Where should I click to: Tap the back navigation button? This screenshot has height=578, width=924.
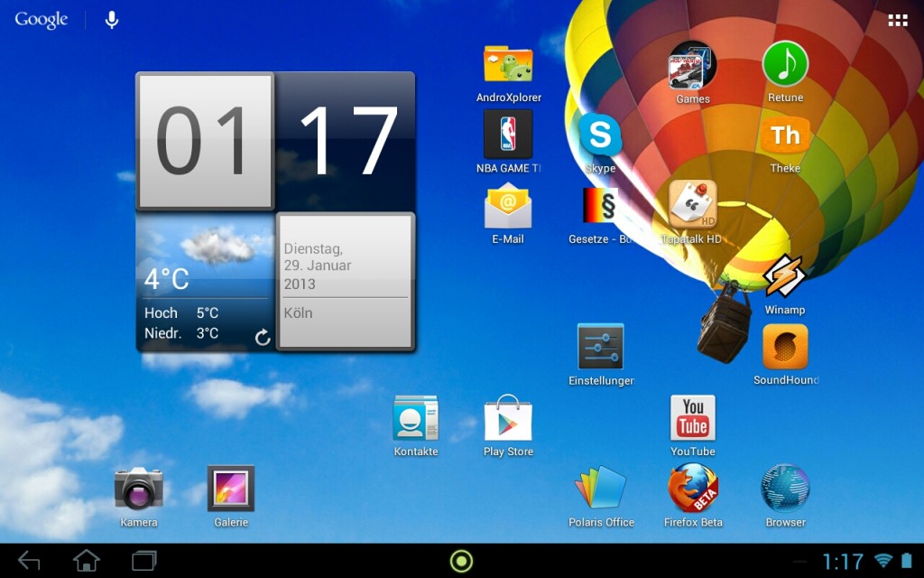point(29,560)
